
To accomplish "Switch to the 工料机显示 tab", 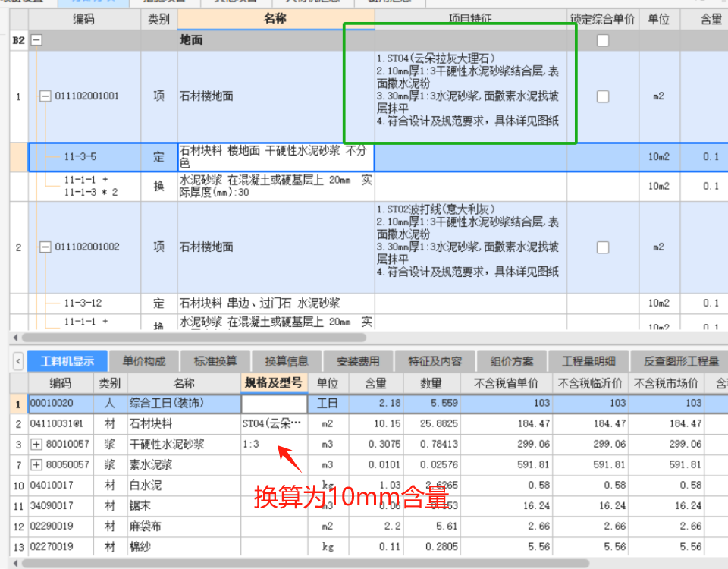I will [67, 361].
